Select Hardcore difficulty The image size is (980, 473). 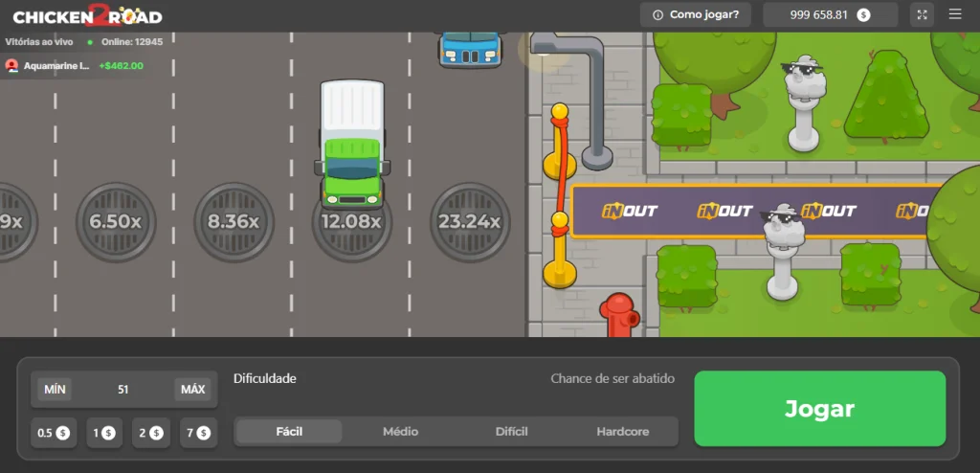pyautogui.click(x=622, y=432)
